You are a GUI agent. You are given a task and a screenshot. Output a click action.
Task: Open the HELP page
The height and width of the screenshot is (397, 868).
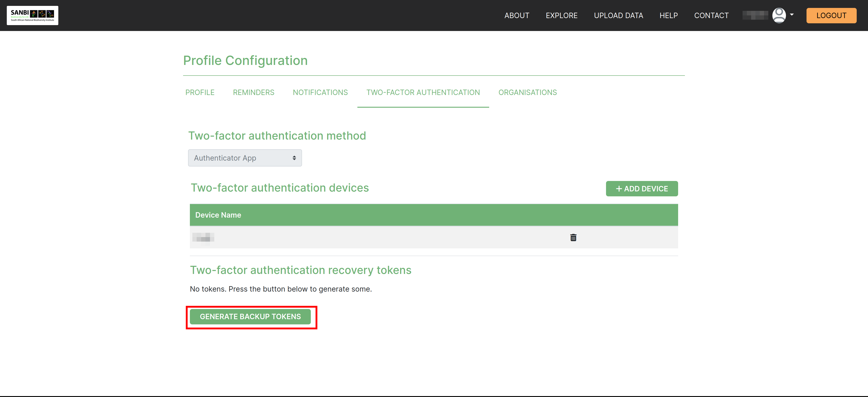click(x=669, y=16)
